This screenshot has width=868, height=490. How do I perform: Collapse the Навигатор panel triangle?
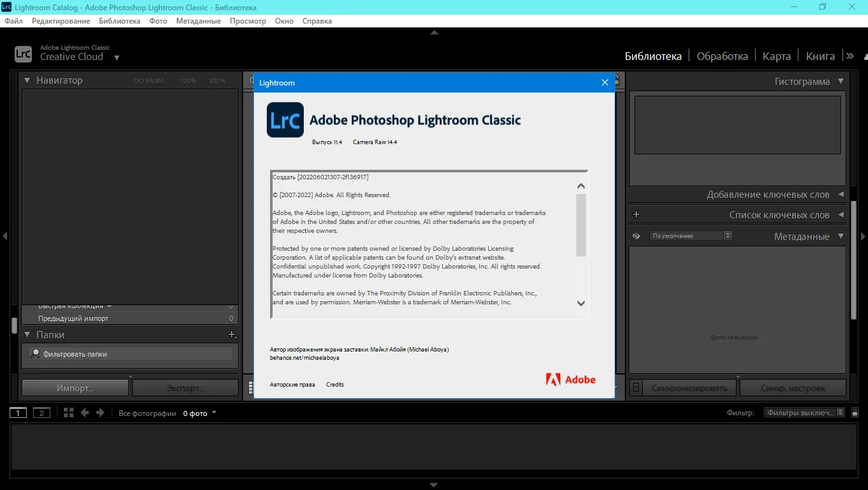pyautogui.click(x=27, y=80)
